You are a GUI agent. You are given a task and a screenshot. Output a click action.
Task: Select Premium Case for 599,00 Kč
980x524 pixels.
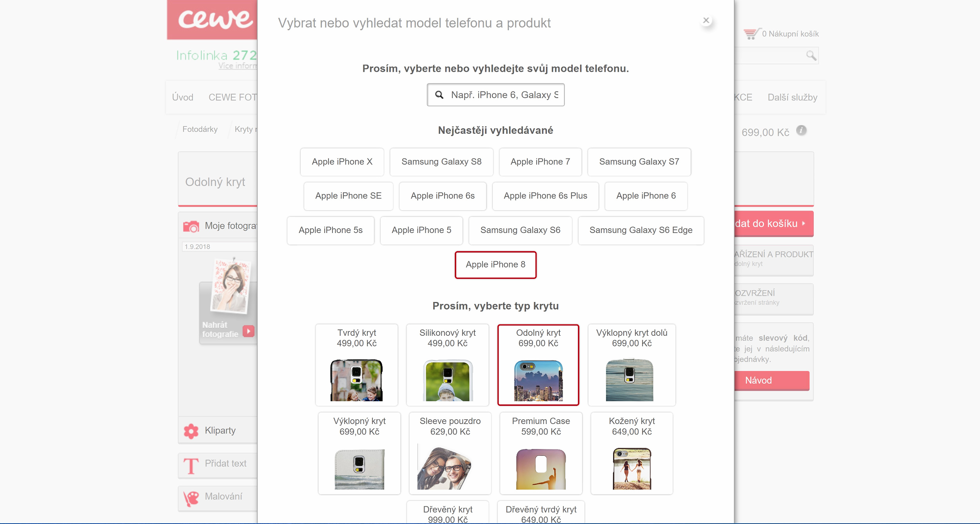541,453
